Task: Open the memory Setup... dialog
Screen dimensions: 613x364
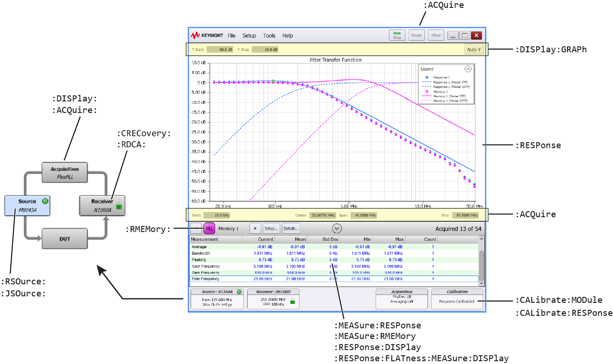Action: tap(271, 228)
